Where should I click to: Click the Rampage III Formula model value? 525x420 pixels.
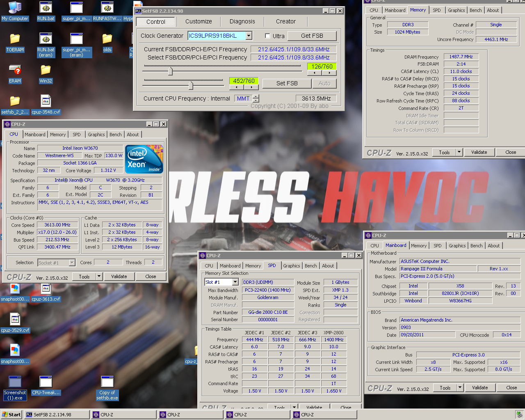(x=438, y=269)
